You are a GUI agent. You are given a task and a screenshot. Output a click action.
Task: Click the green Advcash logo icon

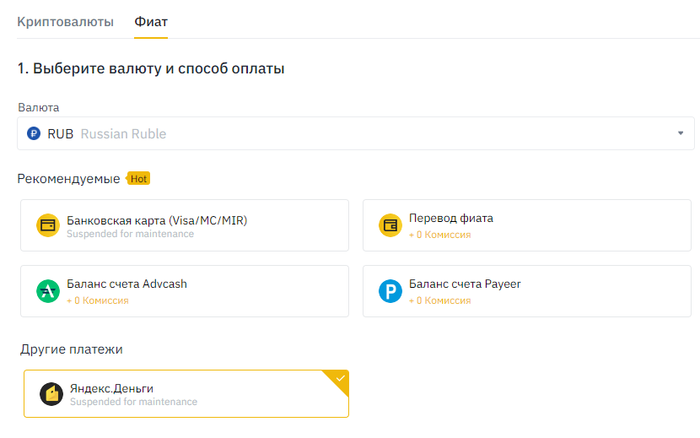click(x=48, y=291)
